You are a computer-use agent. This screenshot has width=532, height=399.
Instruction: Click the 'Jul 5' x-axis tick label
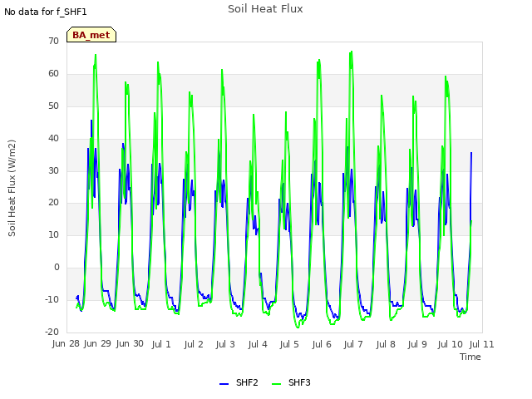[x=289, y=344]
